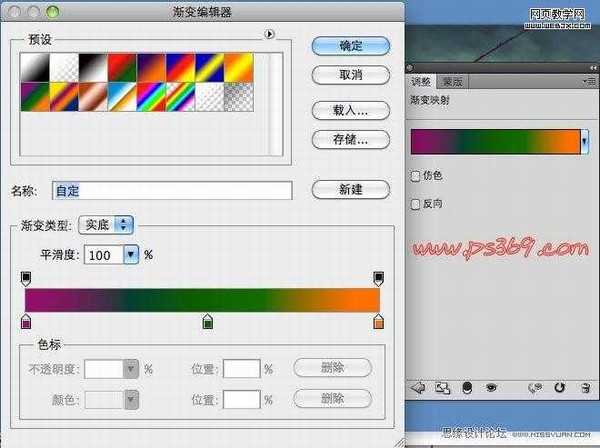Click the 载入... (Load) button
This screenshot has height=448, width=600.
350,110
